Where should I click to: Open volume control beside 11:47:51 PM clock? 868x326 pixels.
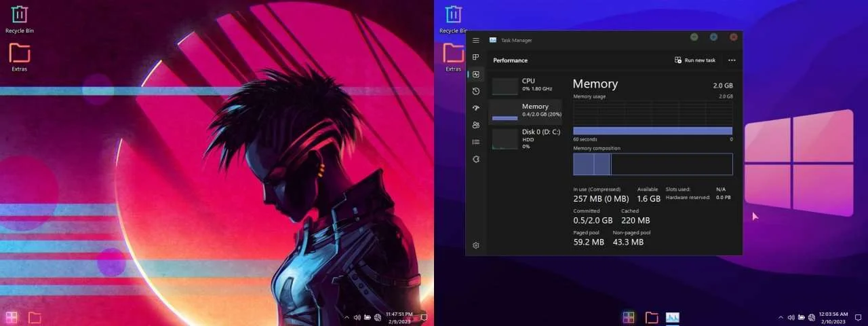coord(357,317)
